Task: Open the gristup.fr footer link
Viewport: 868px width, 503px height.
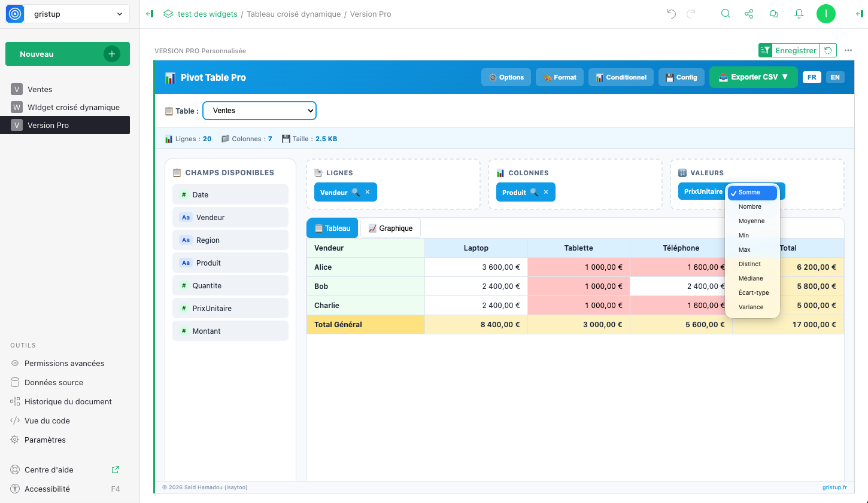Action: (834, 487)
